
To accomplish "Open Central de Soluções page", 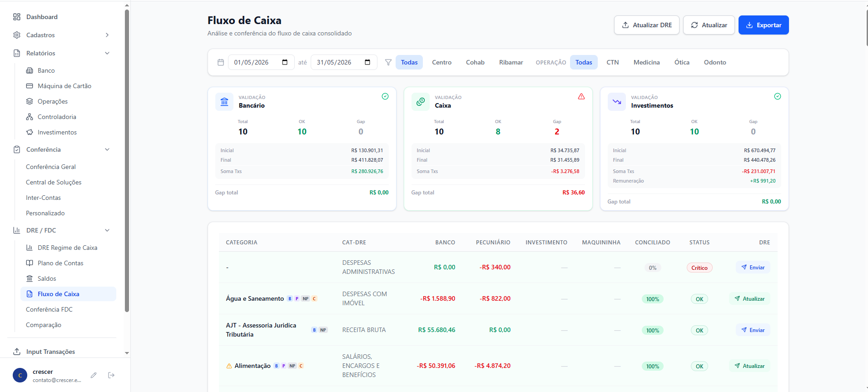I will pos(54,182).
